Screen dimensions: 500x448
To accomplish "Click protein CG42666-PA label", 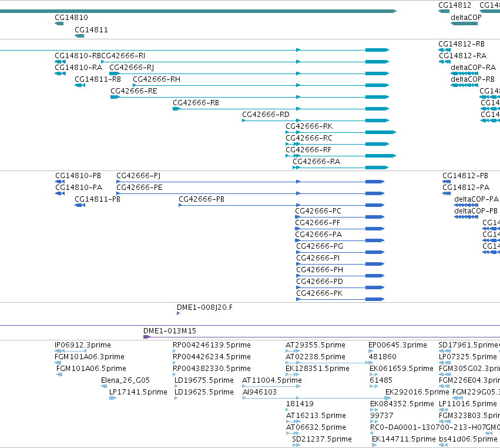I will coord(318,235).
